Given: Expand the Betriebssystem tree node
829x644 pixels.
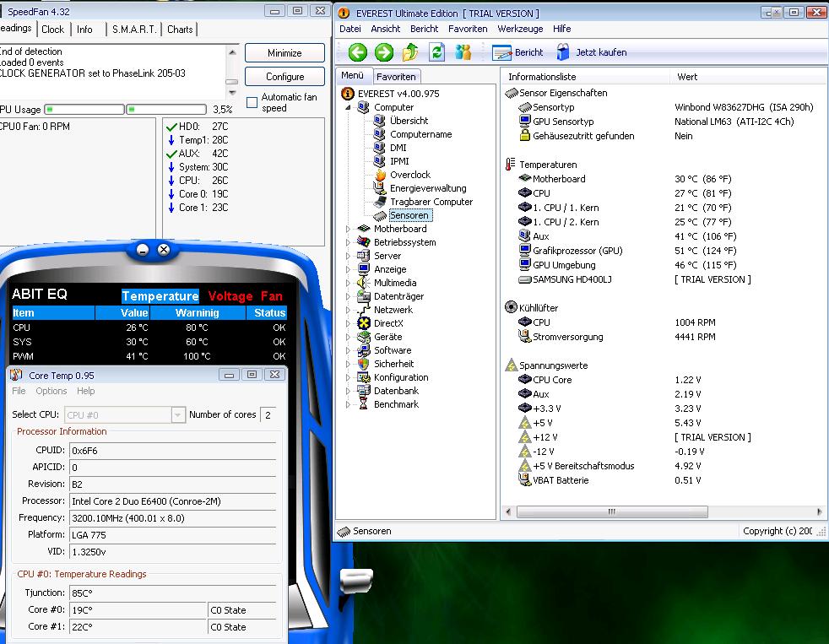Looking at the screenshot, I should tap(348, 242).
